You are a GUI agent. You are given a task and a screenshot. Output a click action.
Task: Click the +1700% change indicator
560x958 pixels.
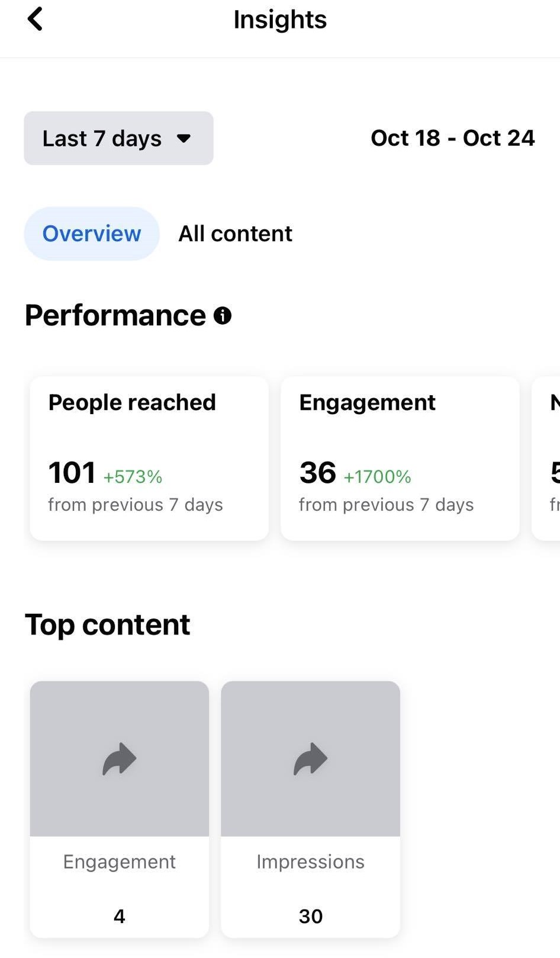[x=378, y=477]
